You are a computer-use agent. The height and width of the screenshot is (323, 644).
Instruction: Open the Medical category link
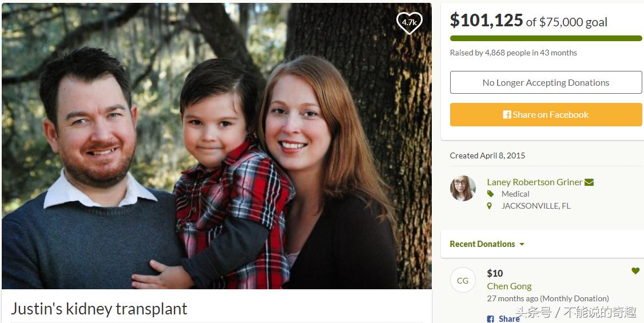point(515,194)
